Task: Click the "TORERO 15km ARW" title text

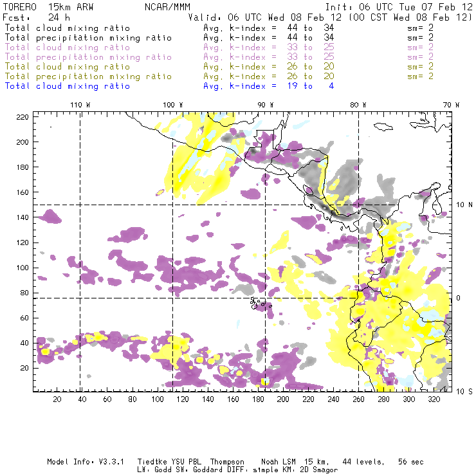Action: [x=48, y=7]
